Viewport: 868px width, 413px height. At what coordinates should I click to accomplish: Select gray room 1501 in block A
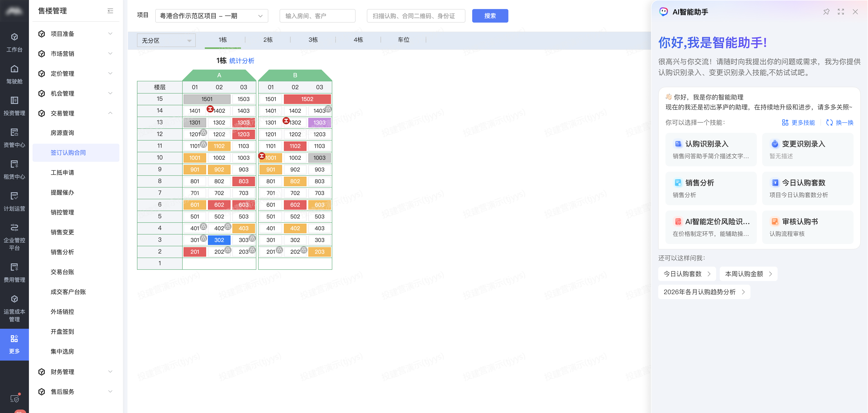(x=207, y=99)
